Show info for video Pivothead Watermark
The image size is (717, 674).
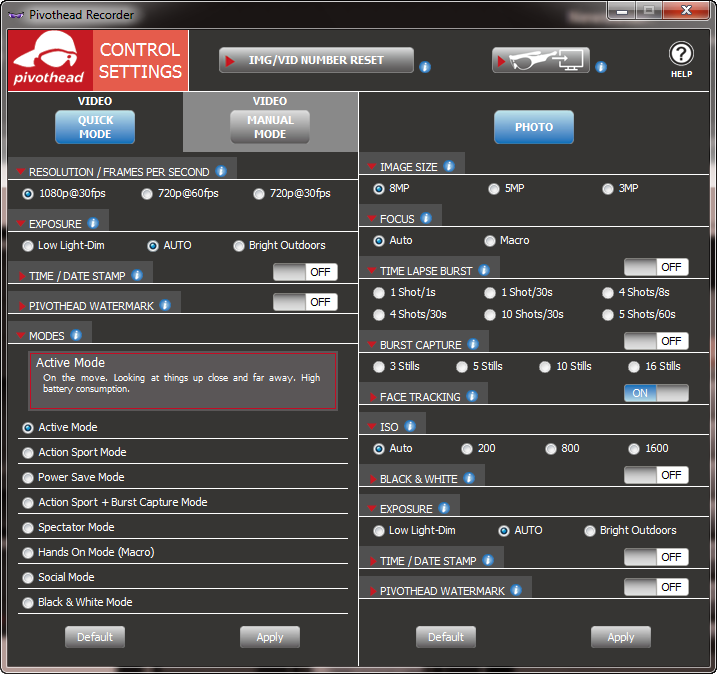pyautogui.click(x=166, y=305)
